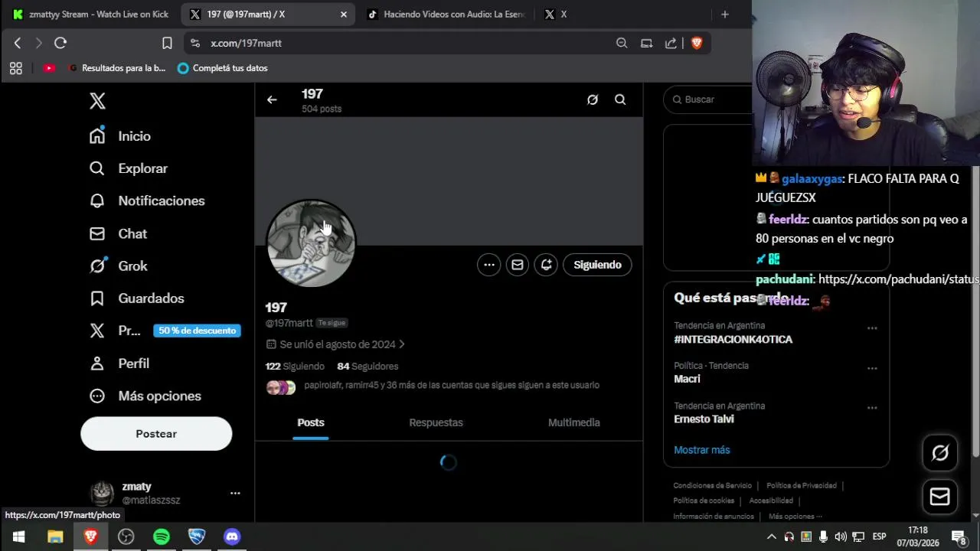Image resolution: width=980 pixels, height=551 pixels.
Task: Open Discord from the taskbar
Action: [x=232, y=536]
